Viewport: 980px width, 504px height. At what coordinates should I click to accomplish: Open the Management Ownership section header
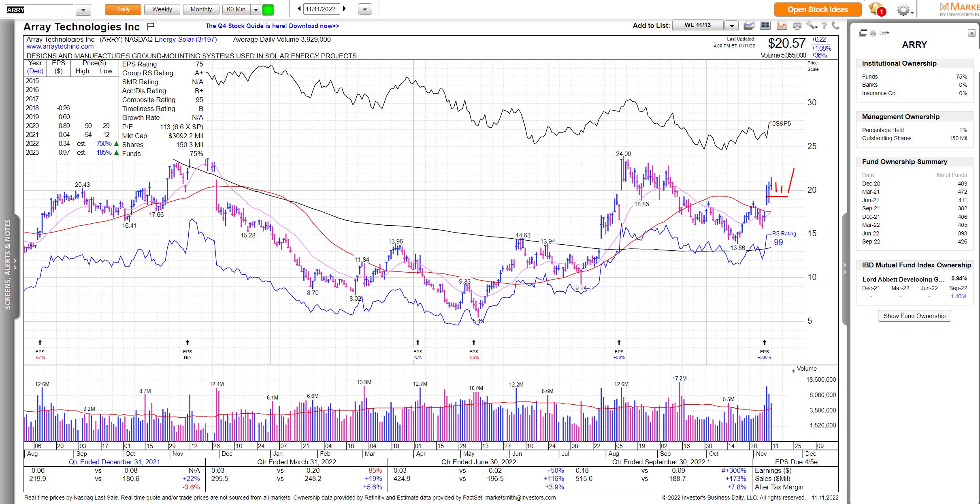pos(914,117)
